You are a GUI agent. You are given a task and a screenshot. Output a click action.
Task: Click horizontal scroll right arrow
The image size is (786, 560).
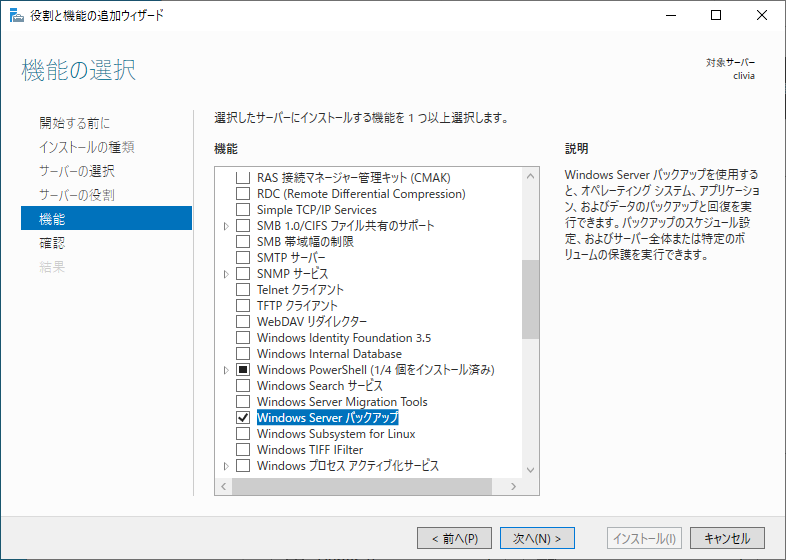513,486
